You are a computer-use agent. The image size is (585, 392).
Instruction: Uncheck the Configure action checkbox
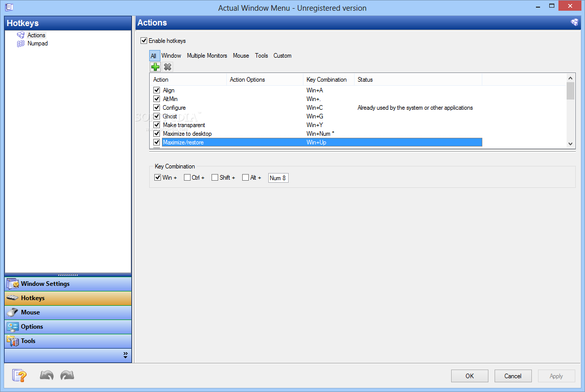pyautogui.click(x=157, y=108)
